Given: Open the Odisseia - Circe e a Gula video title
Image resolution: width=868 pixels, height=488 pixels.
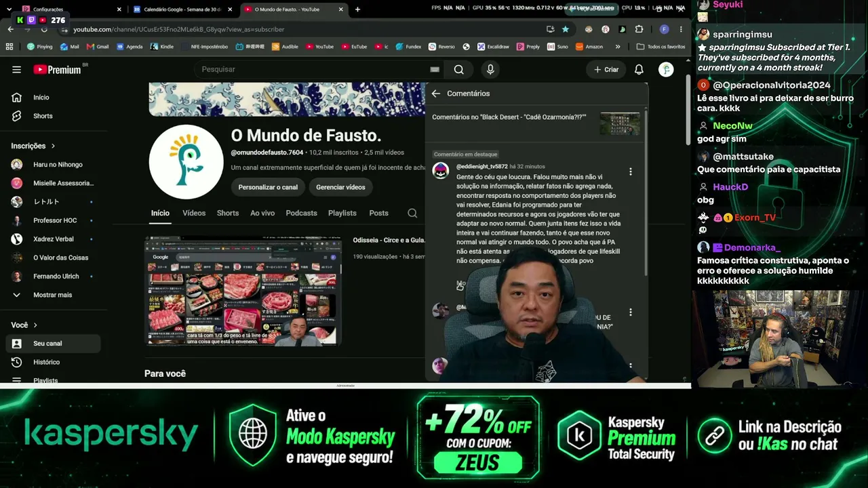Looking at the screenshot, I should tap(389, 240).
